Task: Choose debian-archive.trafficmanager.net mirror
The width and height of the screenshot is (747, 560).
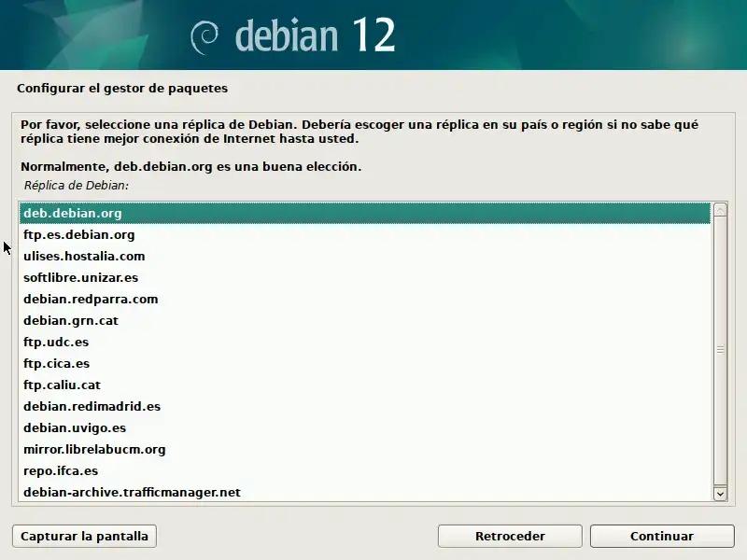Action: (x=365, y=492)
